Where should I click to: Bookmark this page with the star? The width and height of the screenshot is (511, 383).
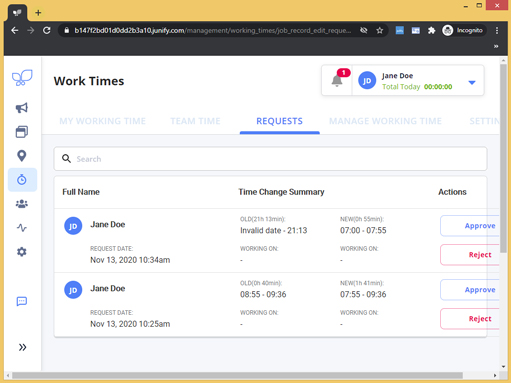coord(380,30)
